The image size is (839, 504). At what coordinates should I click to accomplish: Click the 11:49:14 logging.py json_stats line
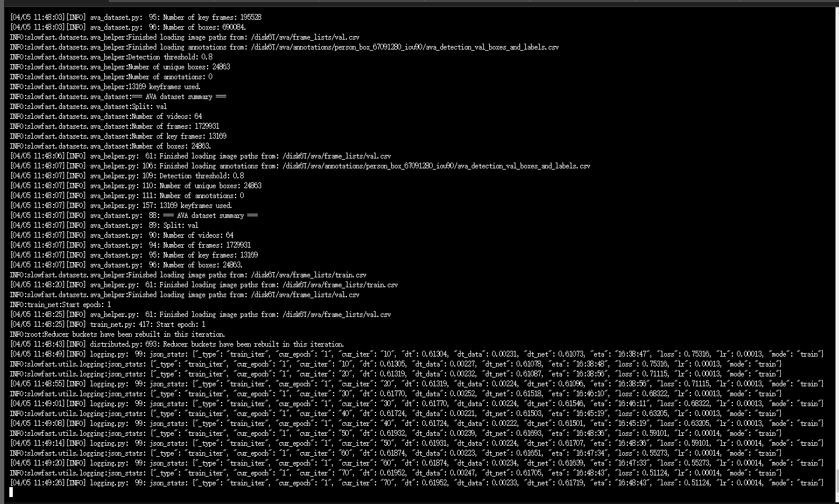pos(417,443)
